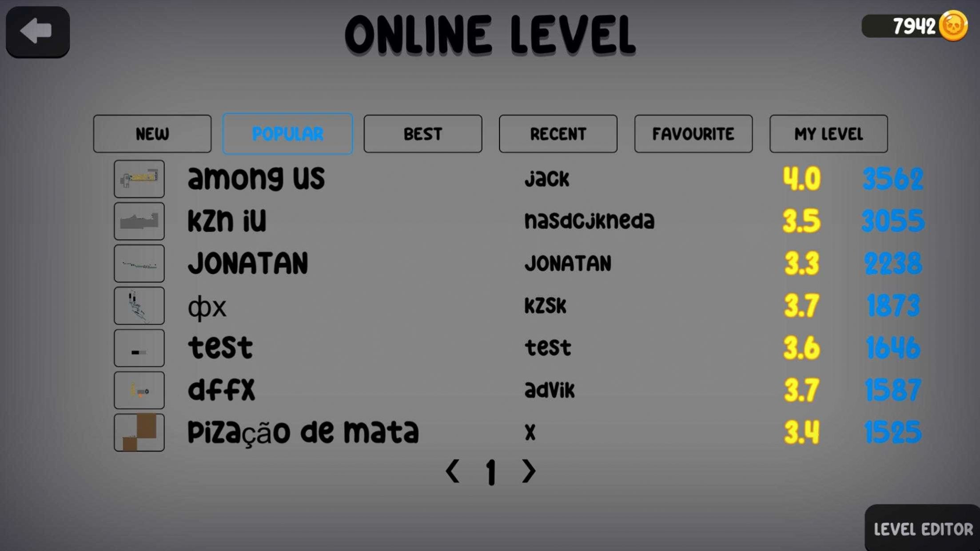Open the RECENT levels section
This screenshot has height=551, width=980.
pyautogui.click(x=558, y=133)
